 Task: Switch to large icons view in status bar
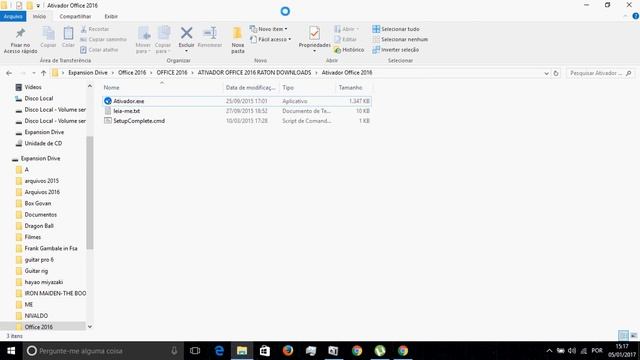pos(633,336)
